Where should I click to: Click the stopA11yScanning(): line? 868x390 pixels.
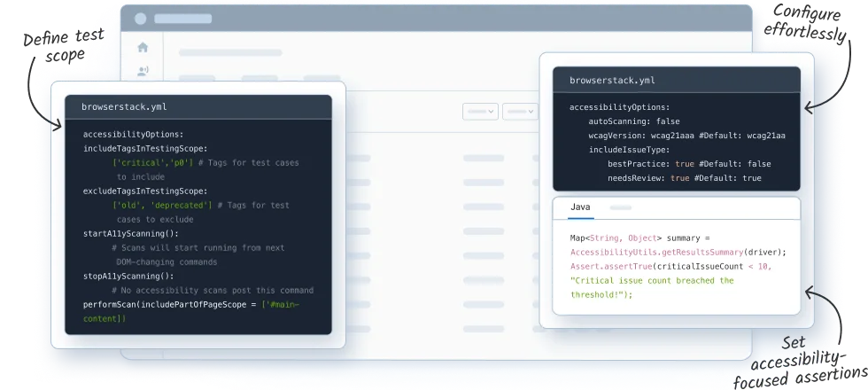[x=128, y=277]
